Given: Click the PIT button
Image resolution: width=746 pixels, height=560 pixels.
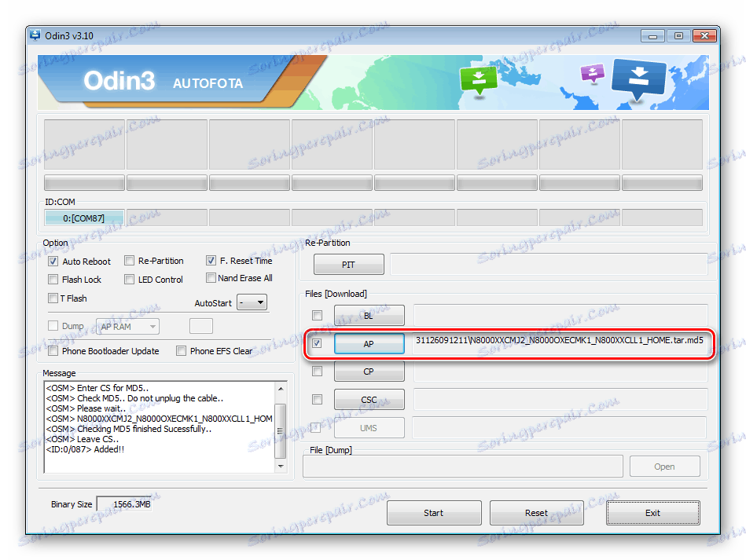Looking at the screenshot, I should 349,265.
